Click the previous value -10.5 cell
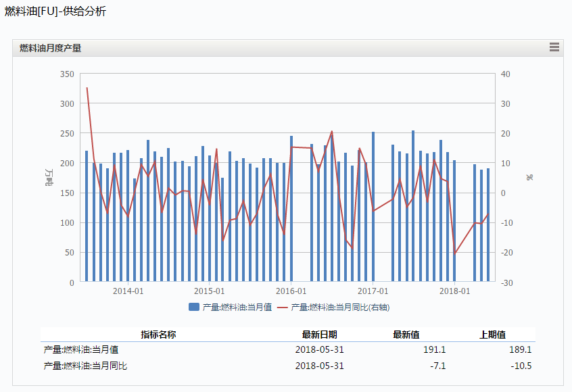The width and height of the screenshot is (572, 392). click(520, 366)
